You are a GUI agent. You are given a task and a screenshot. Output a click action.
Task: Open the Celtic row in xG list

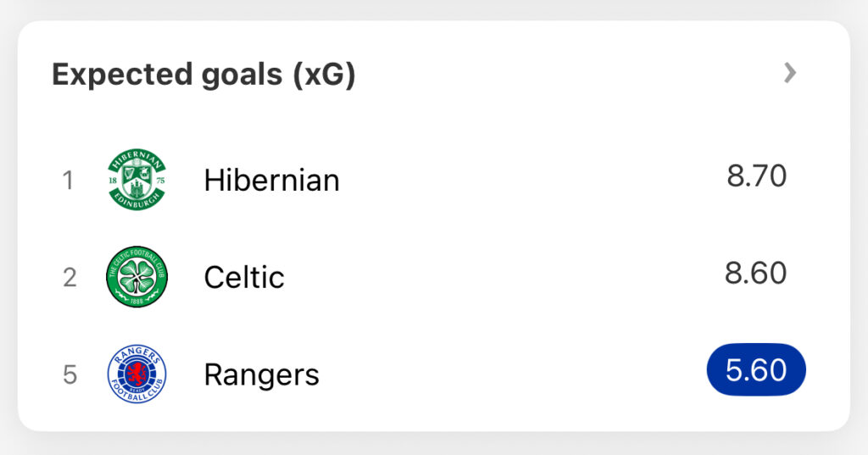coord(434,277)
